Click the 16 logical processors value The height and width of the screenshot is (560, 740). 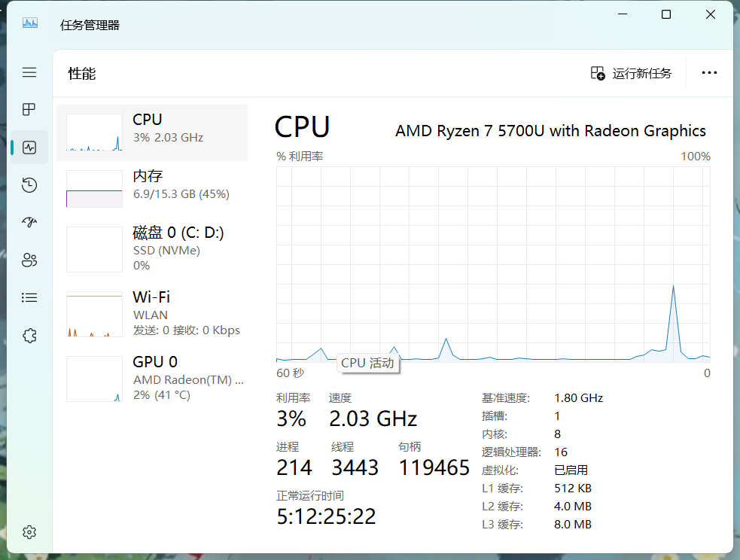point(561,452)
